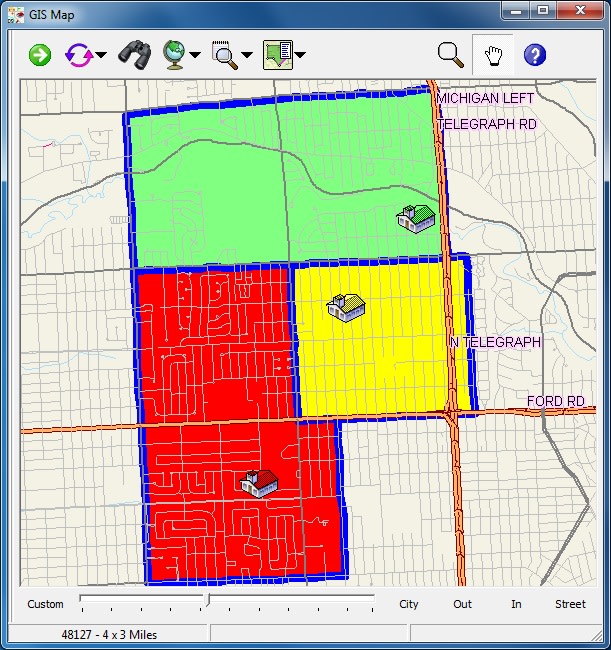Image resolution: width=611 pixels, height=650 pixels.
Task: Click the Street zoom label
Action: [570, 604]
